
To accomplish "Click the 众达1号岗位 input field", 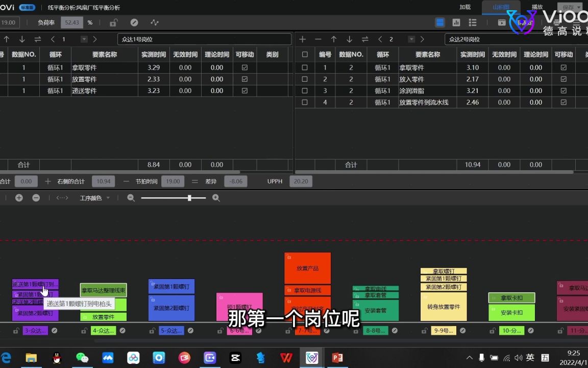I will [204, 39].
